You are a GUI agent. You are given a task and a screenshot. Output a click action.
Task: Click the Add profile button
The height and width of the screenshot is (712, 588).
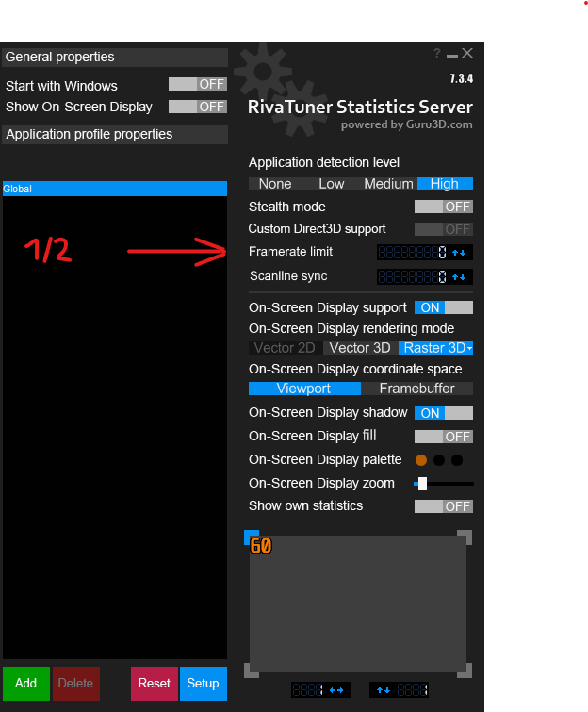coord(25,684)
